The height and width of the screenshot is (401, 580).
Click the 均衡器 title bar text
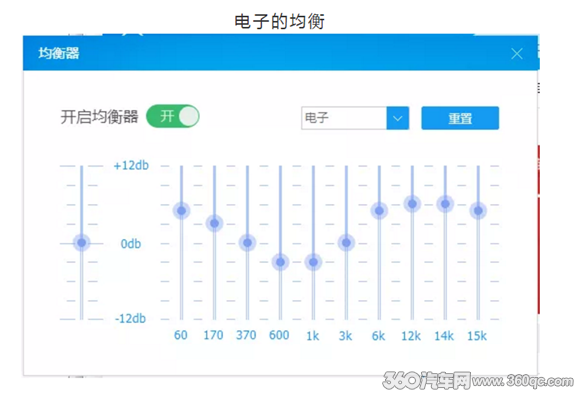pos(59,53)
